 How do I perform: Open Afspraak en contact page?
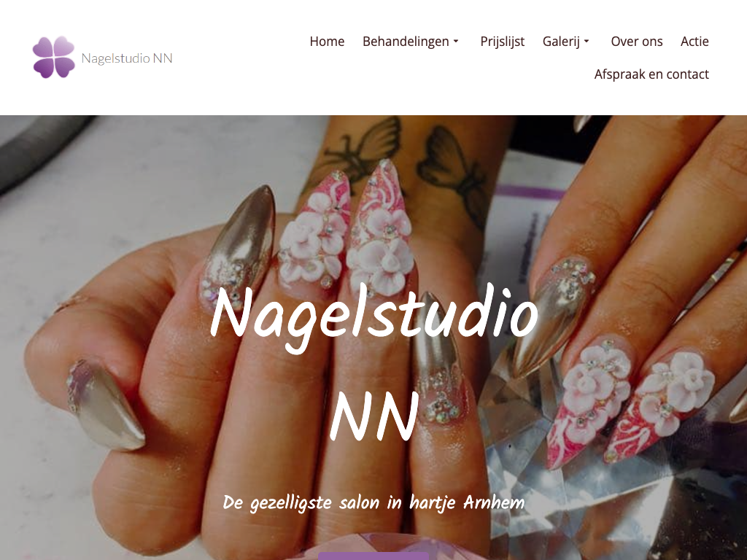(x=651, y=74)
